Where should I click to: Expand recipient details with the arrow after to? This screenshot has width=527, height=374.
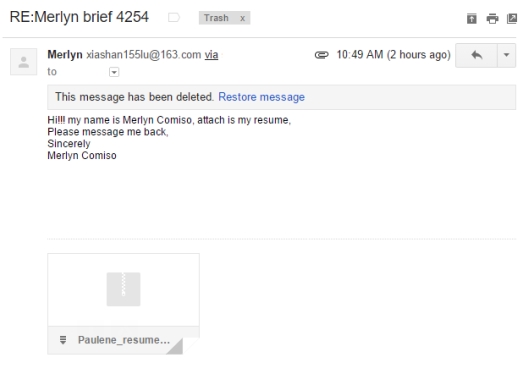(x=114, y=72)
